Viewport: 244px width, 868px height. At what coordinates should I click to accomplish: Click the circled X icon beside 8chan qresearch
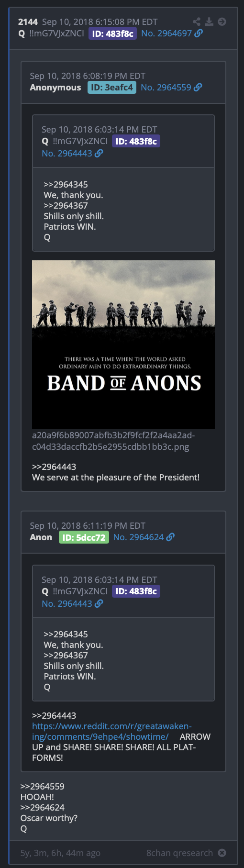coord(222,853)
